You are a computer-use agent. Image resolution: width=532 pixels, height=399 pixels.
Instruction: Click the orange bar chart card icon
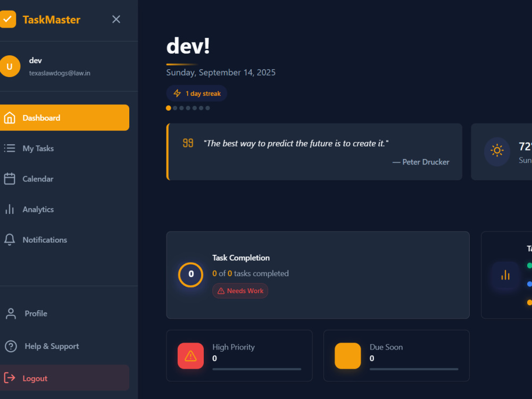coord(505,275)
